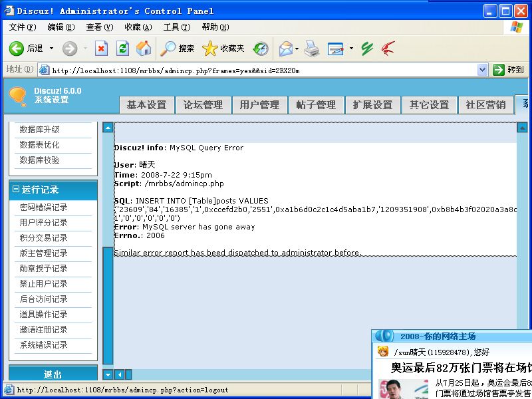Open the 数据表优化 link
Viewport: 532px width, 399px height.
[39, 144]
